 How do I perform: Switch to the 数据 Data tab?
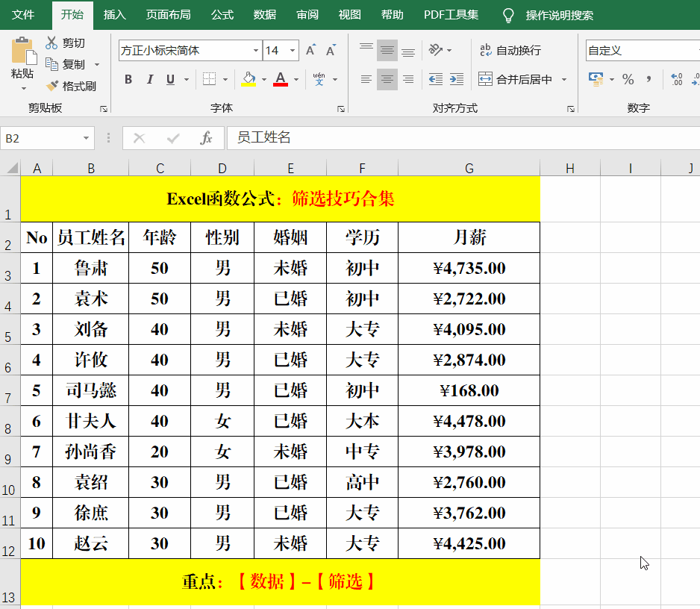click(265, 15)
